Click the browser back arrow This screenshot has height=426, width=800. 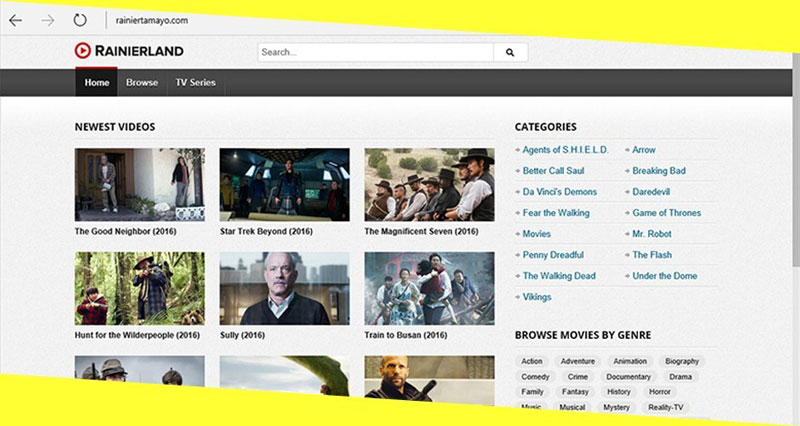(x=15, y=20)
